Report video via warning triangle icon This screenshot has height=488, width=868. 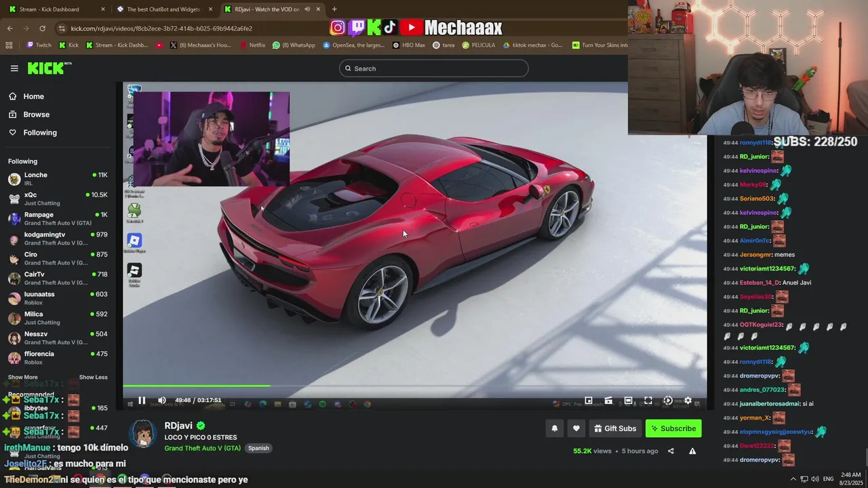click(x=692, y=451)
